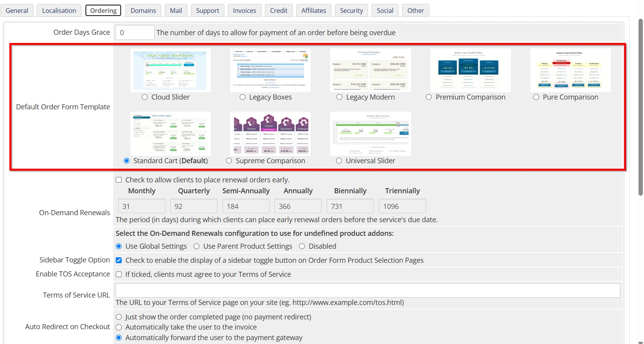644x344 pixels.
Task: Select 'Just show the order completed page' option
Action: click(x=119, y=317)
